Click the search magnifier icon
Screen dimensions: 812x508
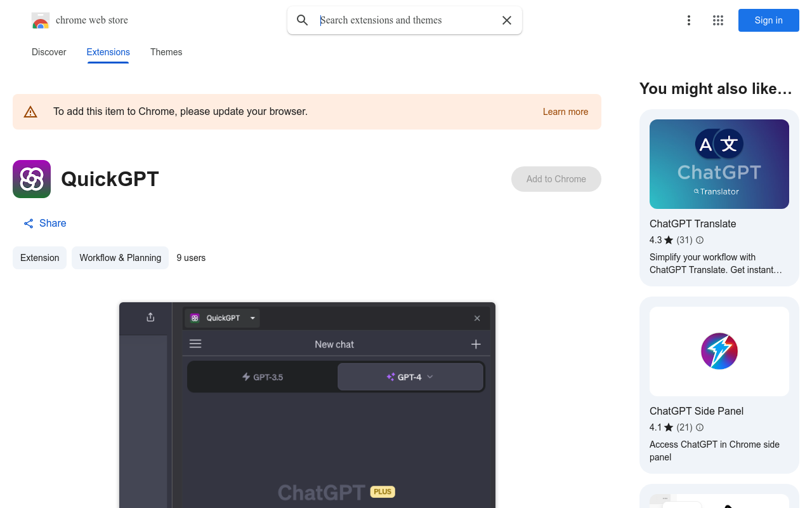303,20
